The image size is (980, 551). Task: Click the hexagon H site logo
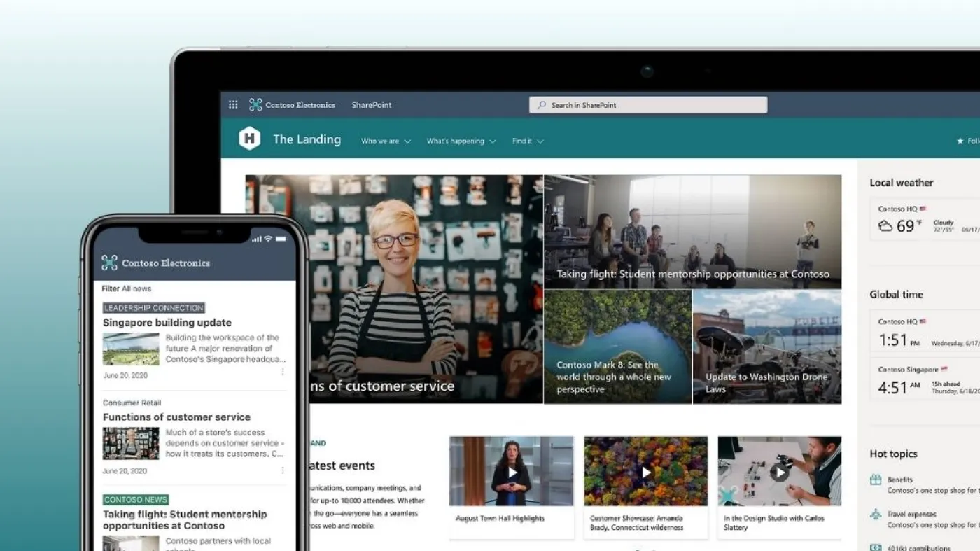249,139
